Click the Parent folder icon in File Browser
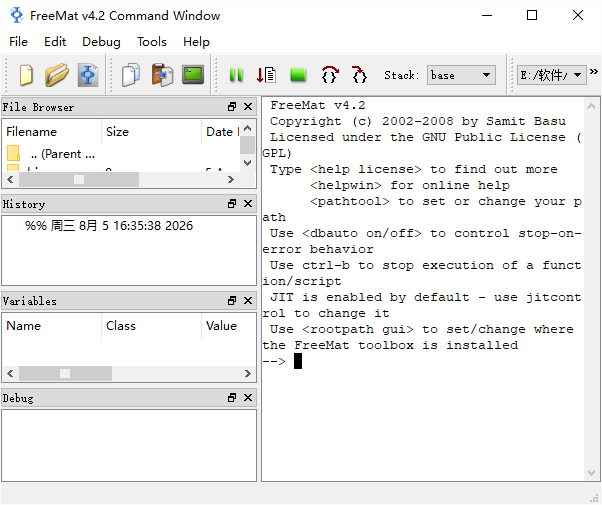602x505 pixels. (x=13, y=153)
